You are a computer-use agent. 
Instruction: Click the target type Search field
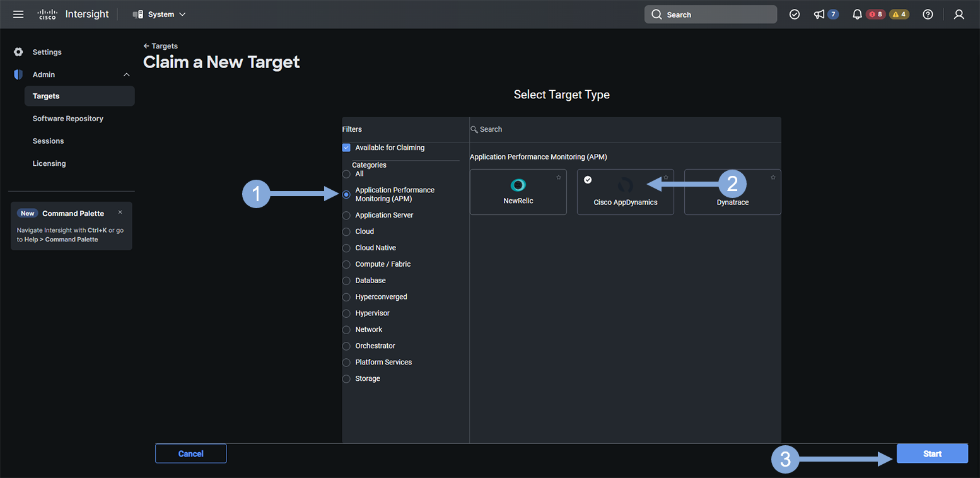tap(625, 129)
